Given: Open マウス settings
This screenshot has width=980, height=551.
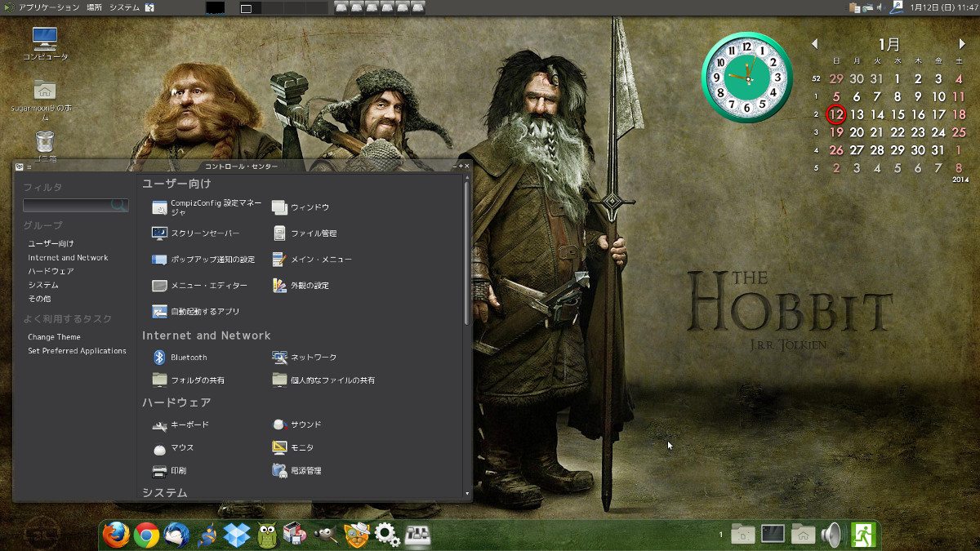Looking at the screenshot, I should pos(173,448).
